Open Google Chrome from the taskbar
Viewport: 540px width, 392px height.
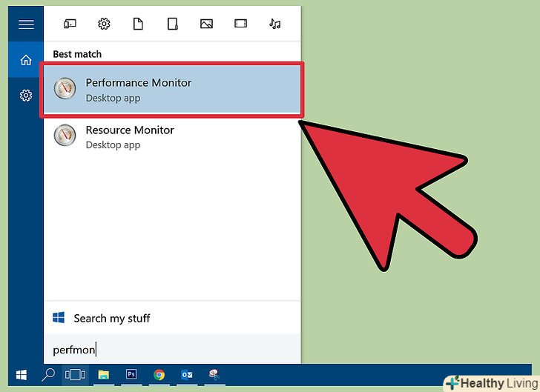(159, 375)
